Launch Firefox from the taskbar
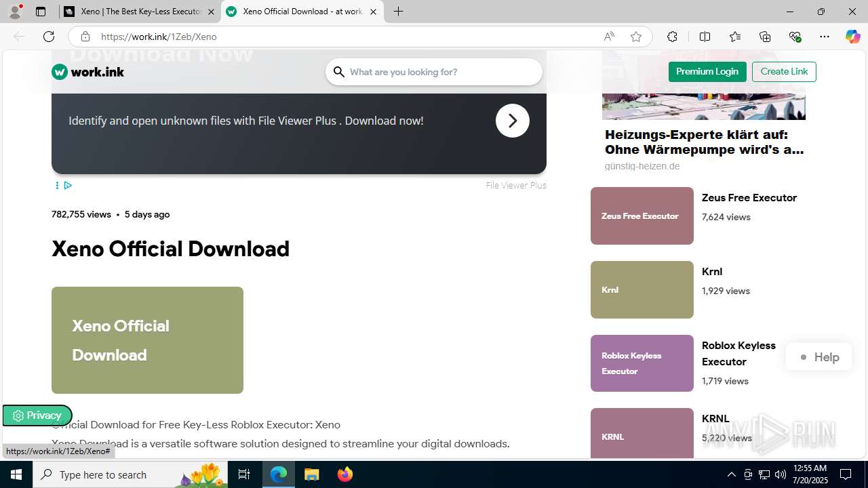 tap(344, 474)
